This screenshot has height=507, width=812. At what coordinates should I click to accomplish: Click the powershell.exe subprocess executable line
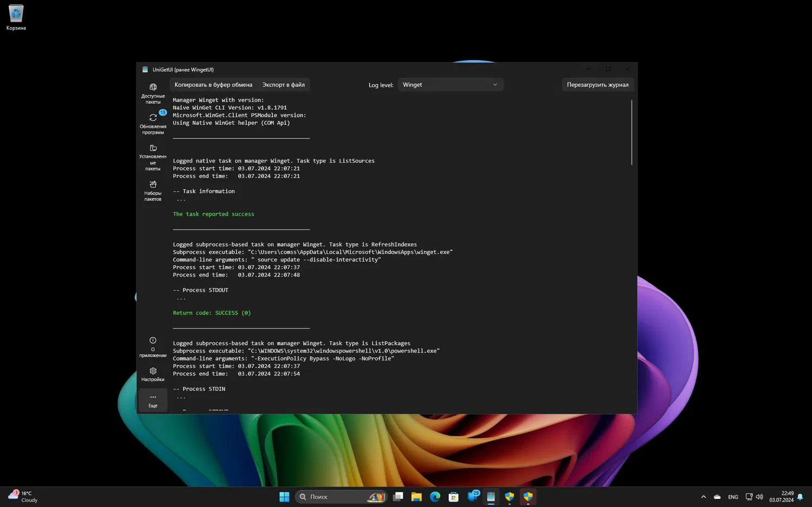click(x=306, y=351)
